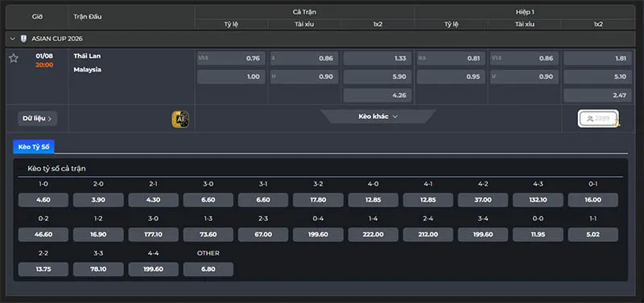644x303 pixels.
Task: Choose the 6.60 odds under 3-0
Action: coord(208,200)
